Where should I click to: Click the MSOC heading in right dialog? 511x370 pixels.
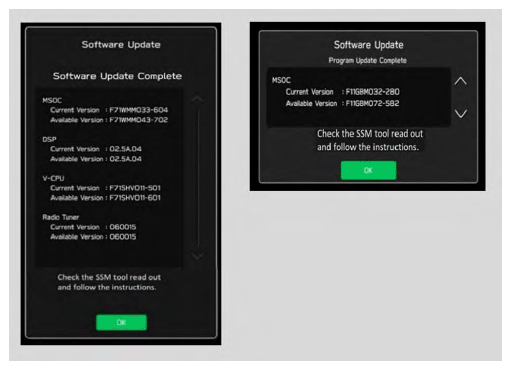[281, 80]
